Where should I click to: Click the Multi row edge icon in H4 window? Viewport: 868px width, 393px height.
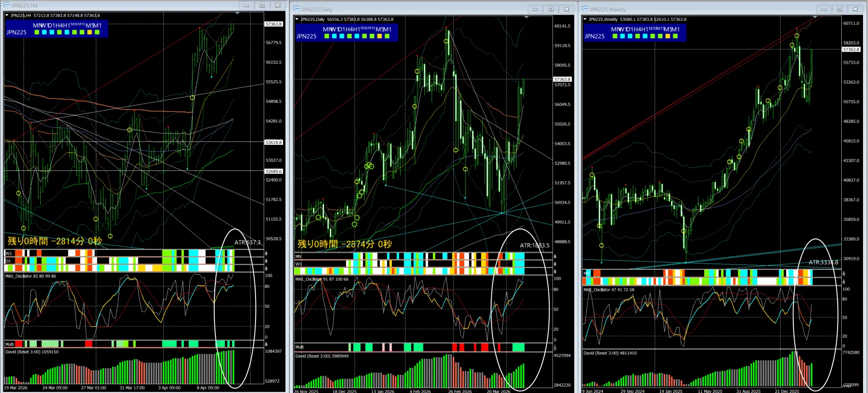pyautogui.click(x=266, y=344)
